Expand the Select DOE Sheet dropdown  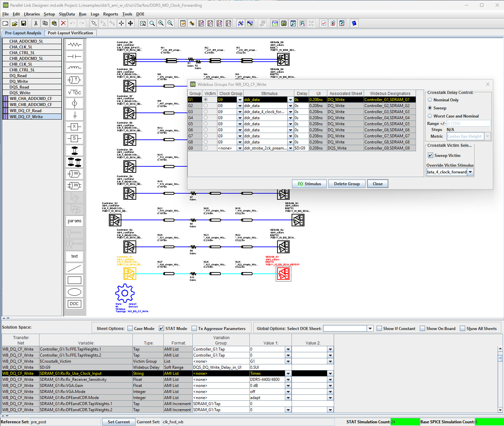(x=370, y=329)
